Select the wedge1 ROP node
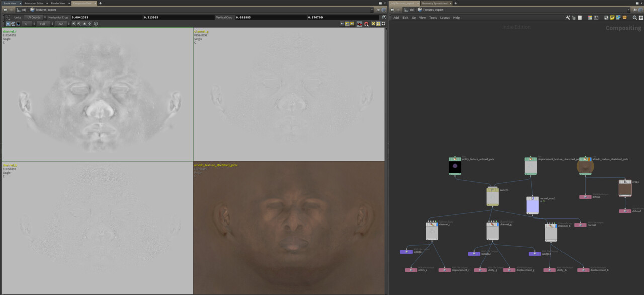Image resolution: width=644 pixels, height=295 pixels. coord(407,252)
